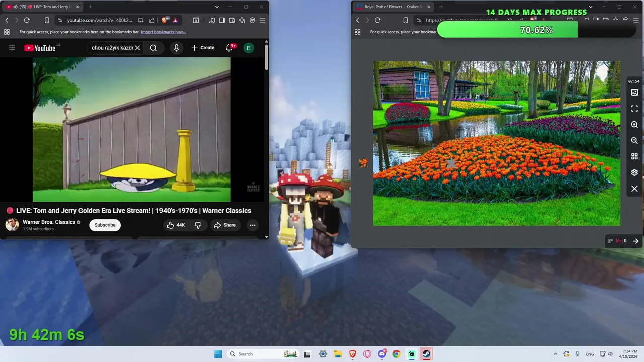Screen dimensions: 644x362
Task: Click the next arrow in puzzle bottom bar
Action: coord(635,241)
